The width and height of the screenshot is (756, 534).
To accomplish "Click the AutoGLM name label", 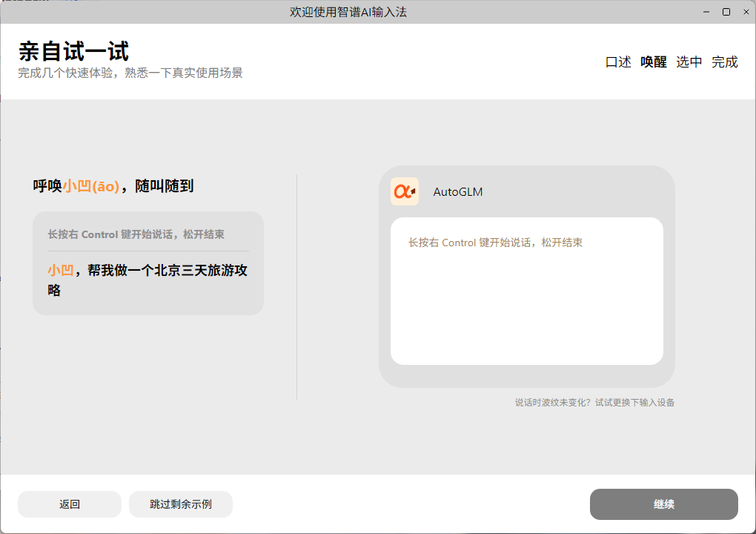I will pyautogui.click(x=458, y=192).
